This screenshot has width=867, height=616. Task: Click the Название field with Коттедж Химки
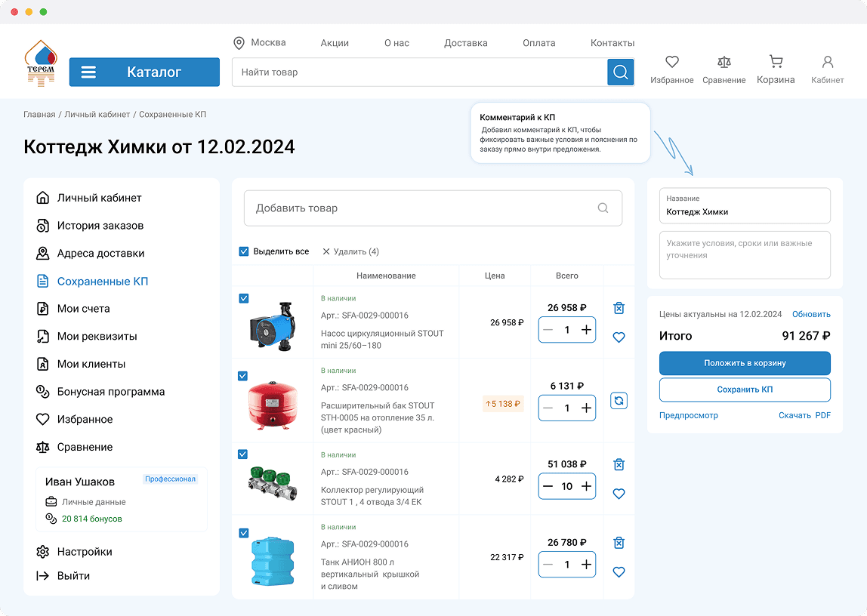point(745,205)
